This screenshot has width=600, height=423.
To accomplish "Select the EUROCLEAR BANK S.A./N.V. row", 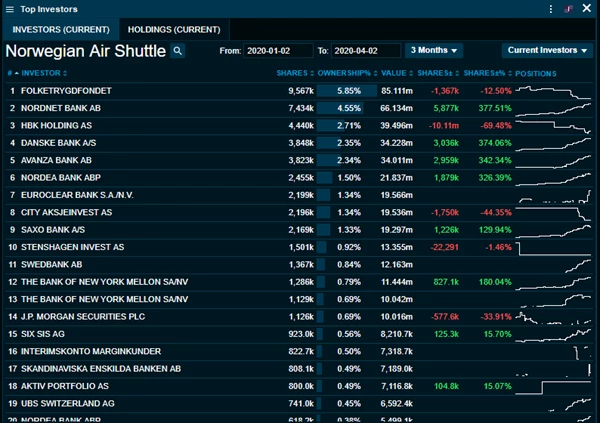I will (x=299, y=195).
